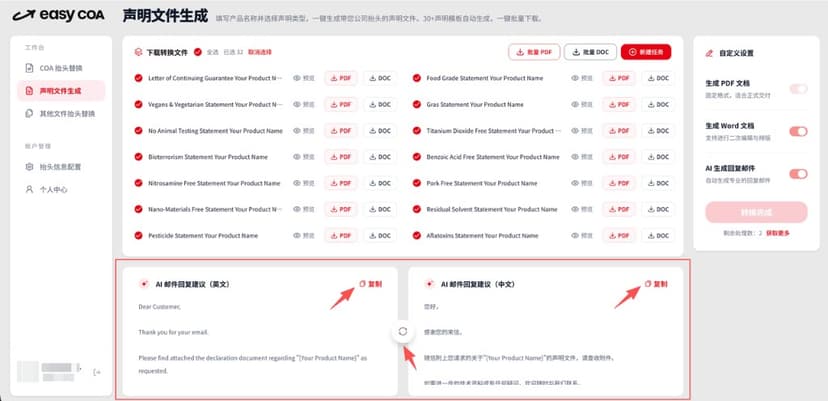Viewport: 828px width, 401px height.
Task: Click the easy COA logo
Action: [58, 15]
